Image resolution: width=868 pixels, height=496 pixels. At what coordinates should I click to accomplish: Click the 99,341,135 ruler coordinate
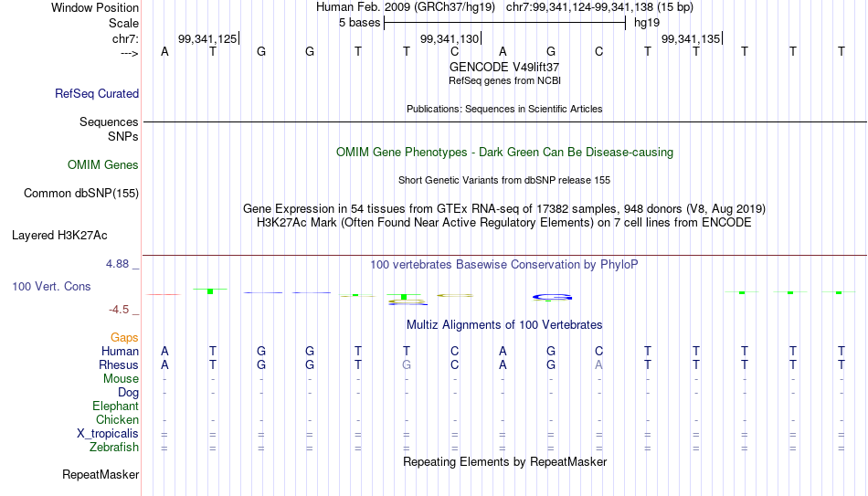691,38
